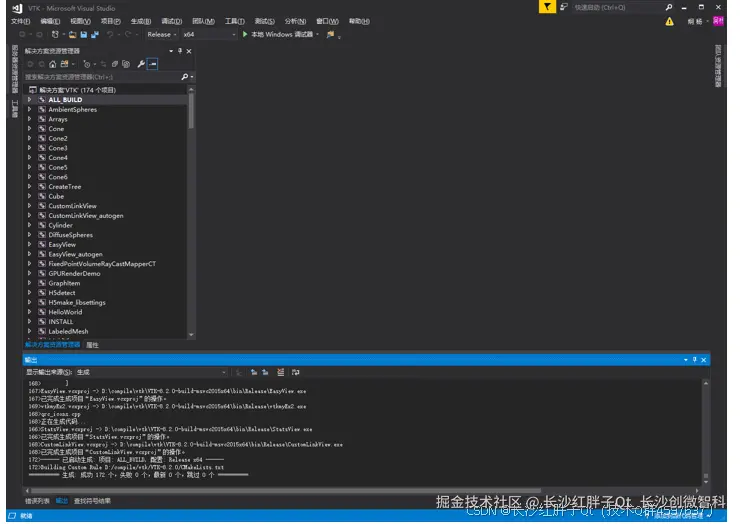
Task: Expand the ALL_BUILD project node
Action: point(29,100)
